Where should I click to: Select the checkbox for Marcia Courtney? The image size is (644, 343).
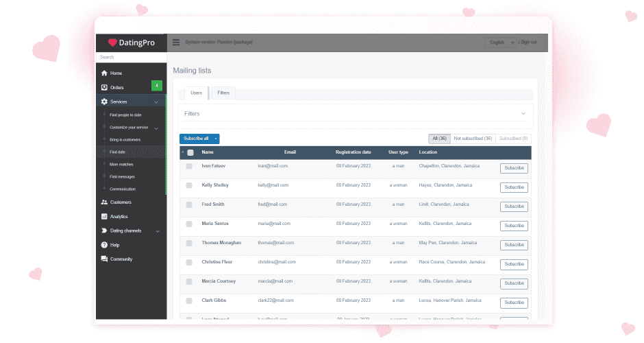189,281
